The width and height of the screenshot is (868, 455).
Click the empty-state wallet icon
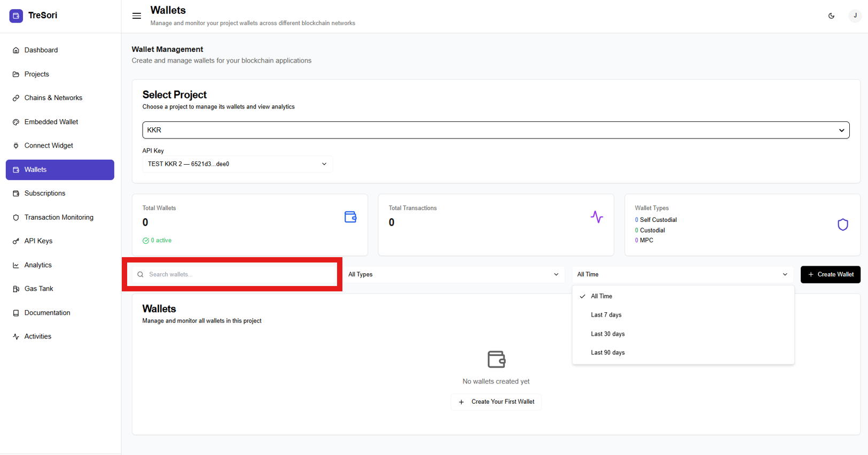[x=496, y=359]
